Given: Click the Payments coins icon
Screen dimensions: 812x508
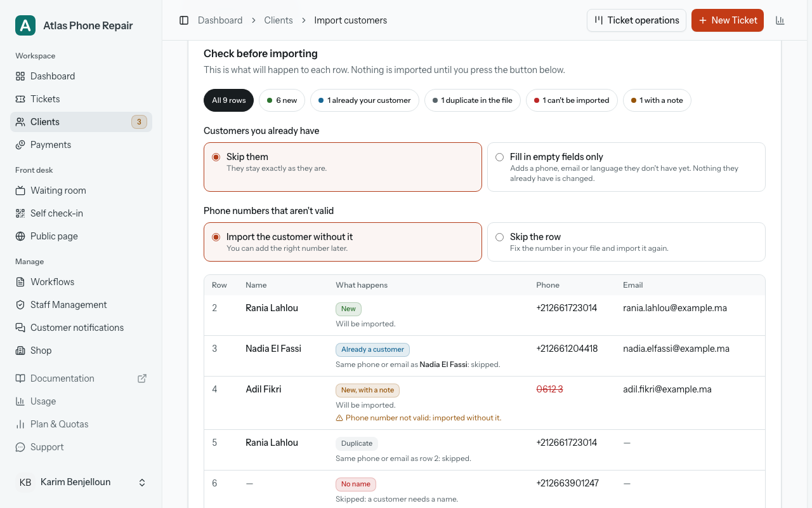Looking at the screenshot, I should pyautogui.click(x=20, y=145).
